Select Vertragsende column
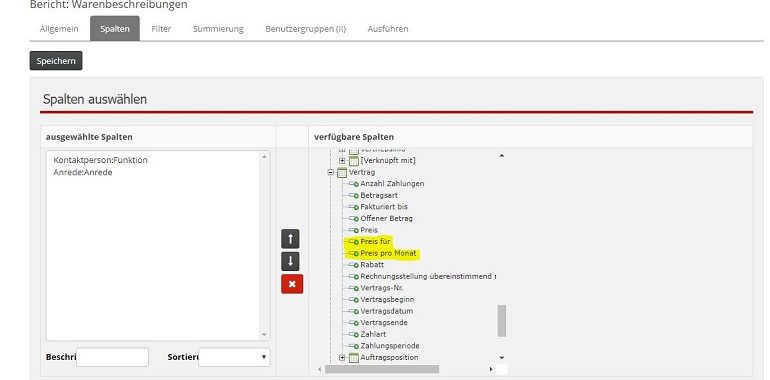The width and height of the screenshot is (770, 380). [384, 323]
